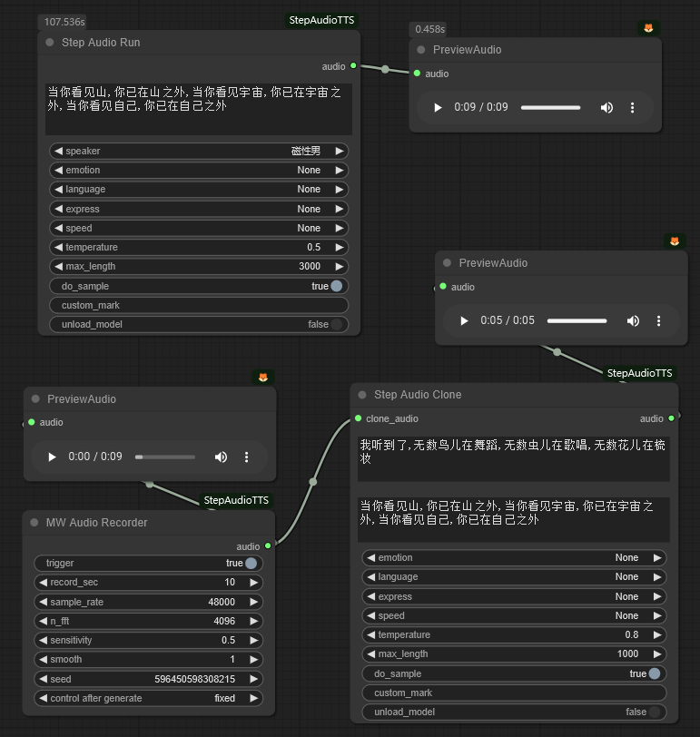Play audio in the 0:05 / 0:05 PreviewAudio node
This screenshot has height=737, width=700.
tap(464, 321)
